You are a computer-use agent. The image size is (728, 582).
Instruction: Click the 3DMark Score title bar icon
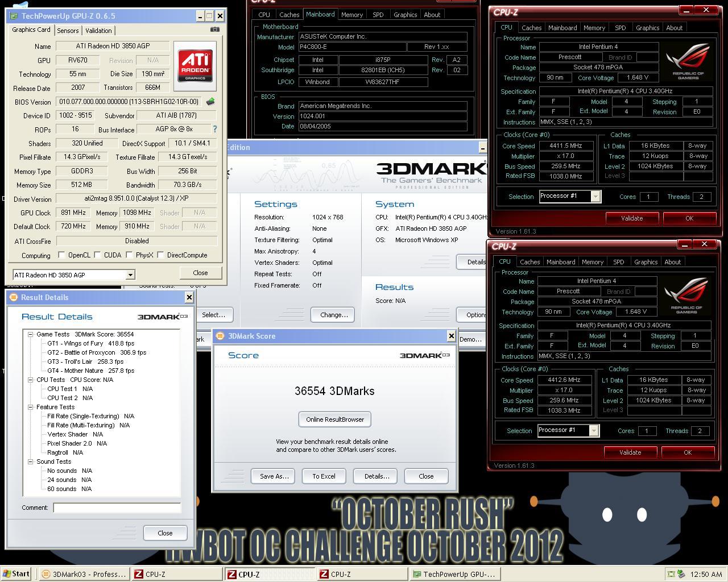point(220,336)
